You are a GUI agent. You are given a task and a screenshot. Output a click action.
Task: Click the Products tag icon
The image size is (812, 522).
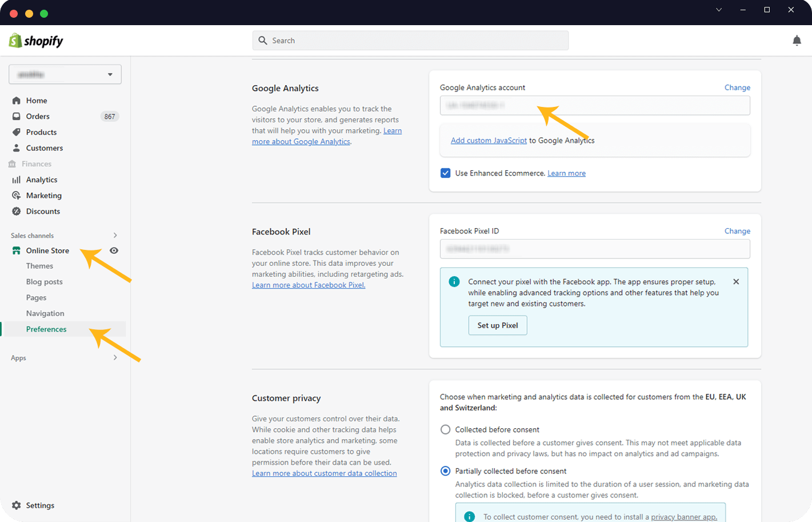(17, 132)
